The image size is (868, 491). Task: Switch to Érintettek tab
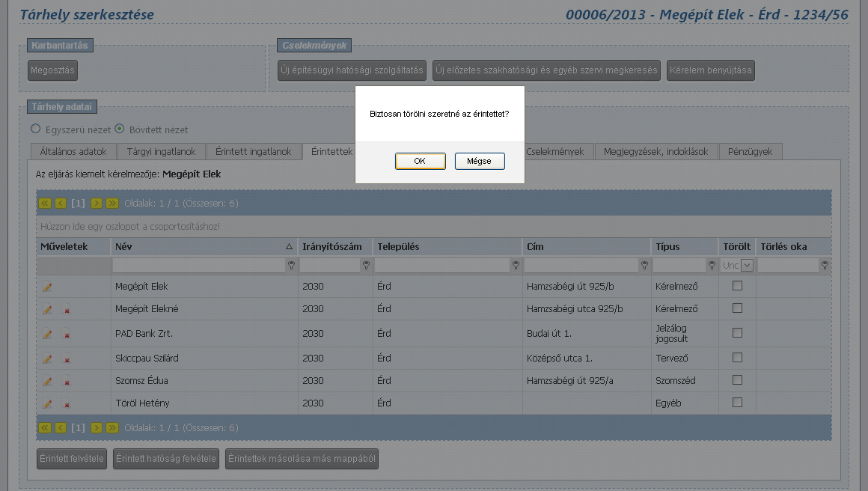coord(331,152)
